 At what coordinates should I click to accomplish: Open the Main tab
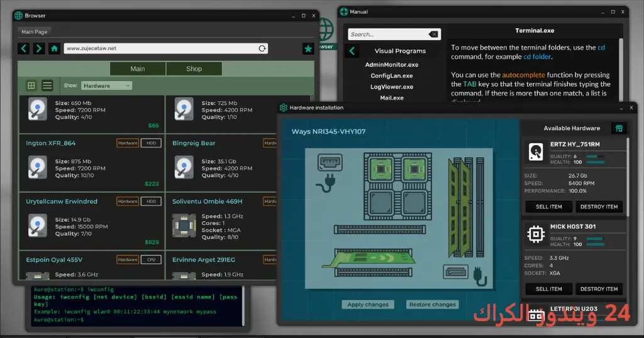click(x=138, y=69)
